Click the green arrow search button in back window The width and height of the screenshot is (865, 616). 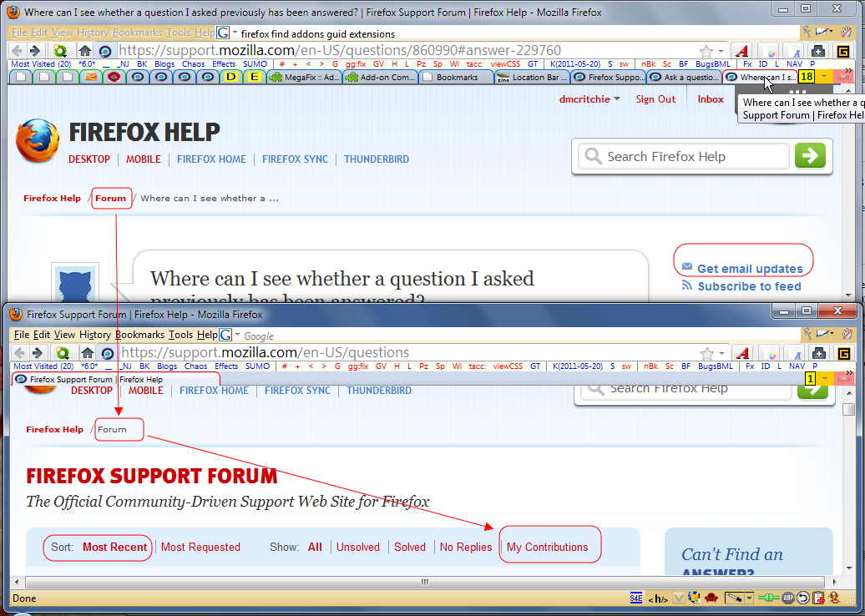[810, 155]
